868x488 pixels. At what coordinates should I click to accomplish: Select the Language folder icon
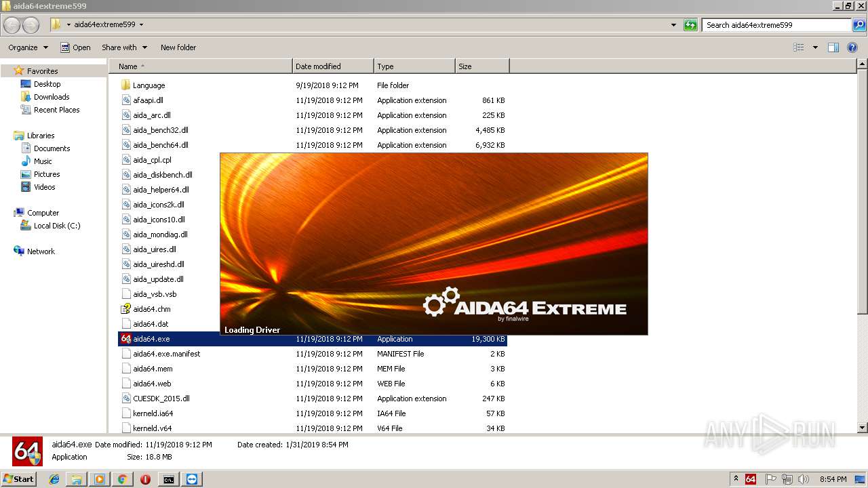(125, 85)
